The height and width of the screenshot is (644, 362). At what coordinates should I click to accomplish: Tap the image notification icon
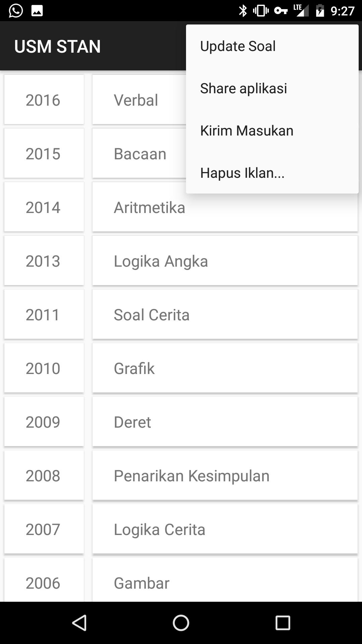(x=37, y=11)
